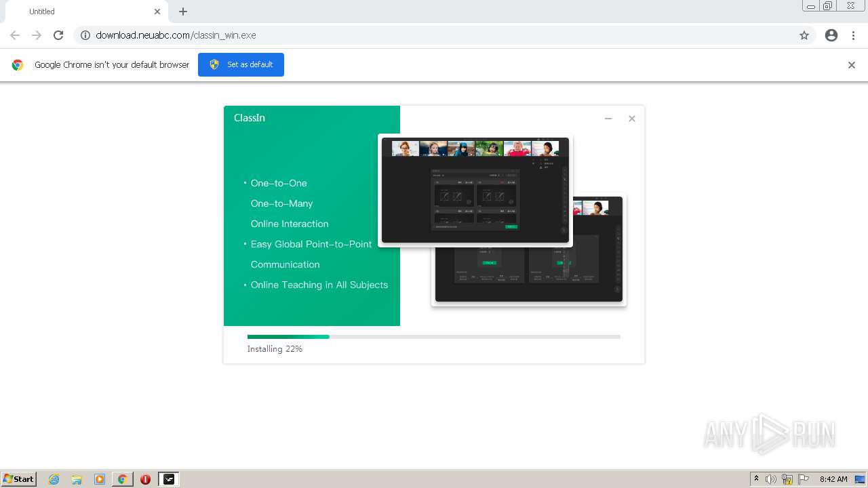Open File Explorer from taskbar
Screen dimensions: 868x488
coord(77,479)
